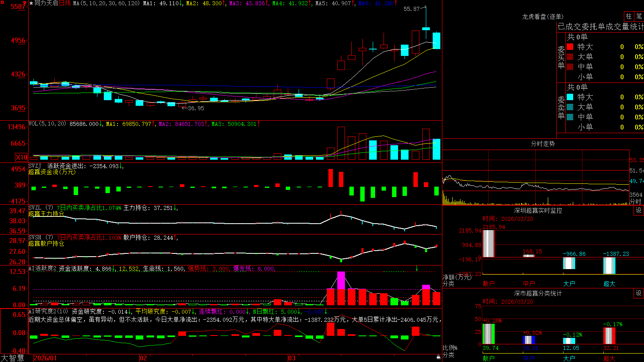Image resolution: width=644 pixels, height=362 pixels.
Task: Click the 02 month marker on the timeline
Action: coord(143,358)
